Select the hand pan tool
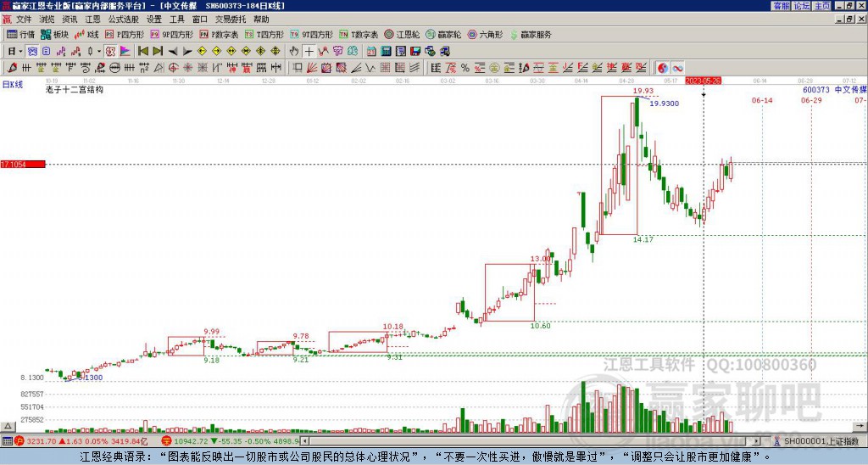The width and height of the screenshot is (868, 465). (x=294, y=52)
